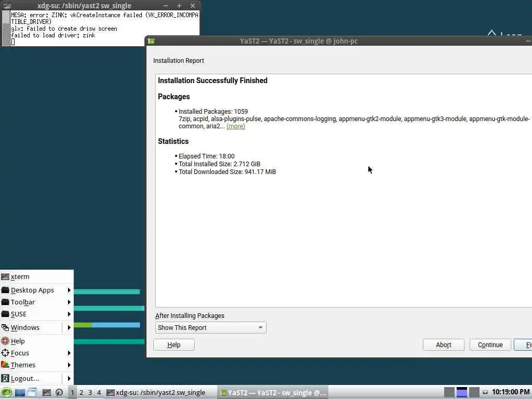Click the clock showing 10:19:00 PM
Image resolution: width=532 pixels, height=399 pixels.
pos(511,392)
